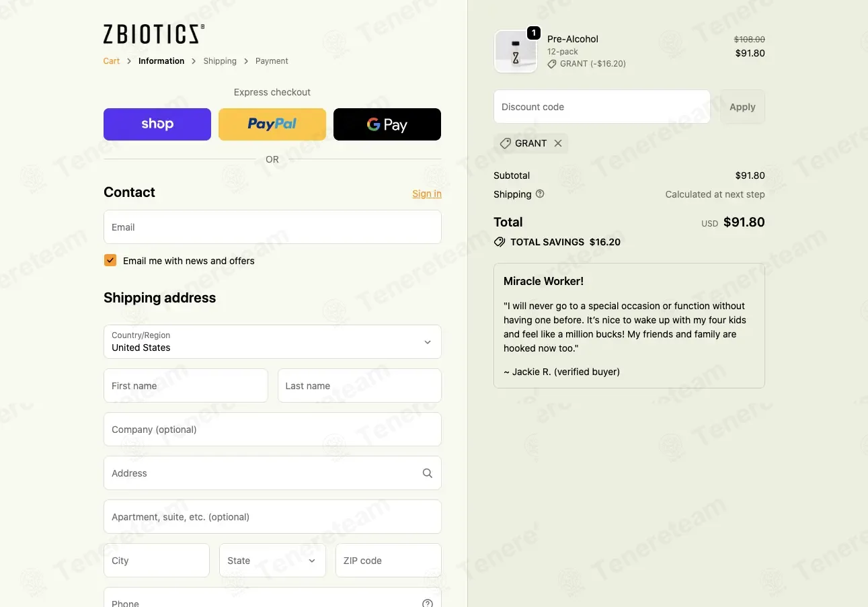Remove the GRANT discount code
The image size is (868, 607).
click(558, 143)
